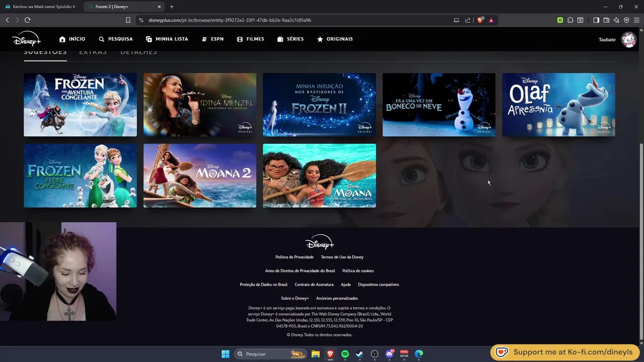
Task: Switch to the Sugestões tab
Action: tap(45, 52)
